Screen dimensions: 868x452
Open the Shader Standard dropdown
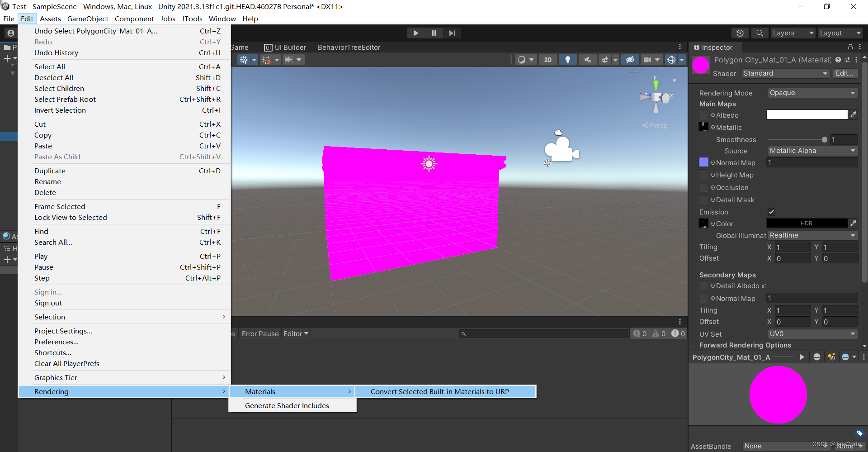click(786, 73)
